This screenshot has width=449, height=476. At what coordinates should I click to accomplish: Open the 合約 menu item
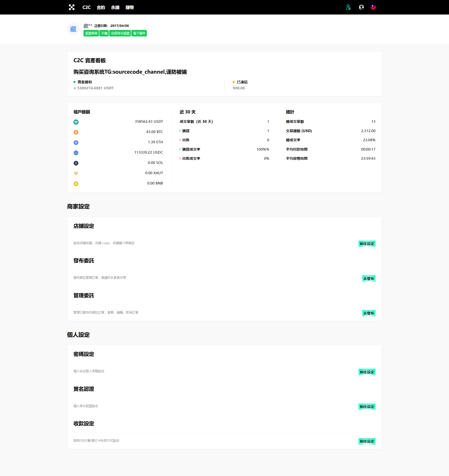coord(101,7)
